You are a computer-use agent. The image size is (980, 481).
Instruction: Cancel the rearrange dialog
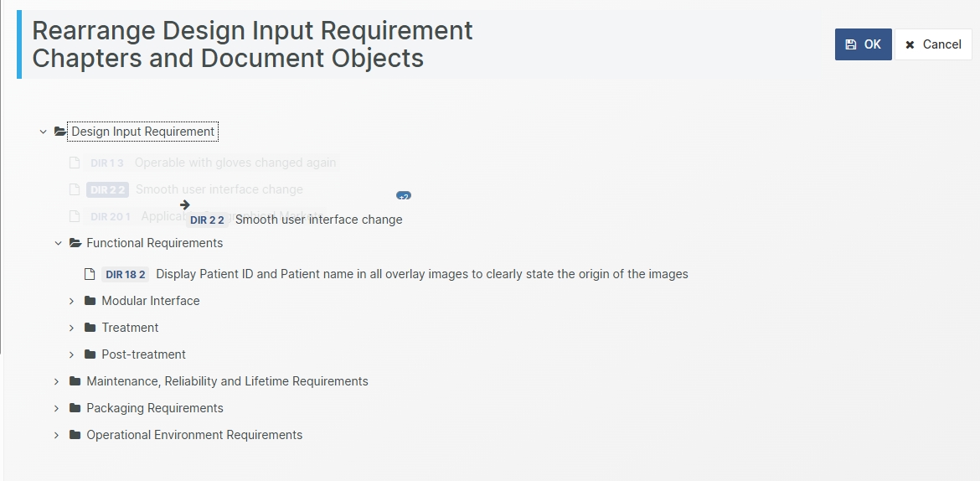(933, 44)
